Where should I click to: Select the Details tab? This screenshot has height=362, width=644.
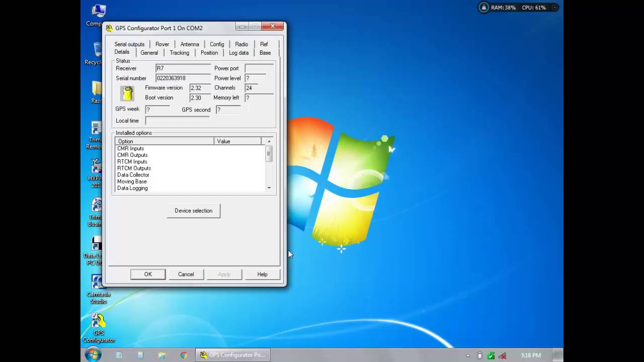(122, 52)
